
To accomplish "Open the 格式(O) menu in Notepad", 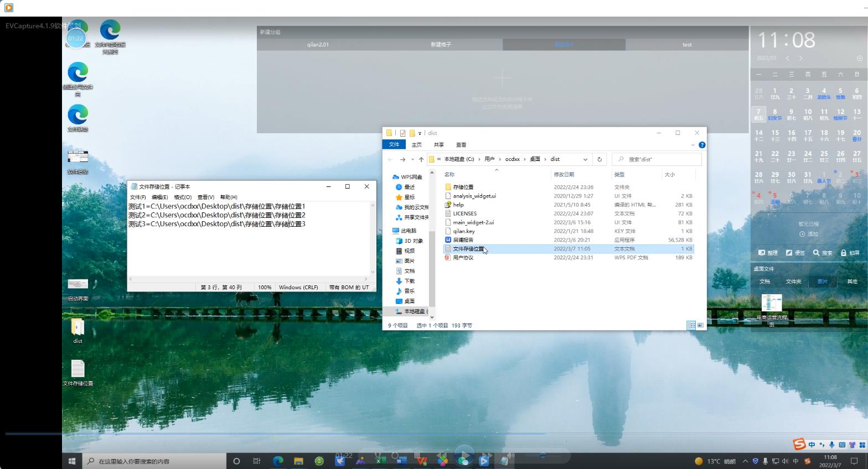I will pyautogui.click(x=183, y=197).
